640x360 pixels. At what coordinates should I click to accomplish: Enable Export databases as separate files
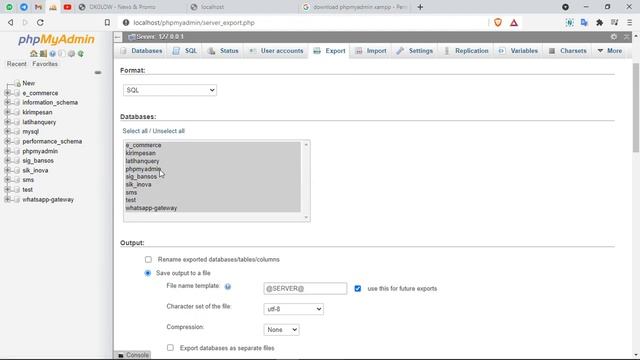coord(170,347)
